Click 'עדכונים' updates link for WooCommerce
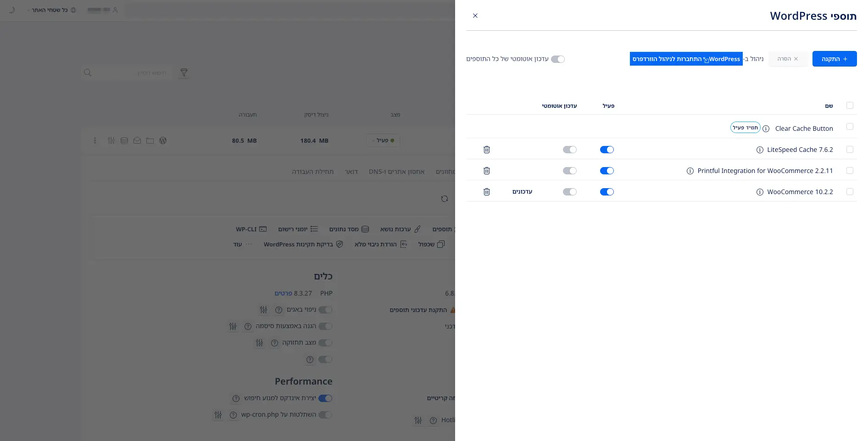The width and height of the screenshot is (868, 441). (522, 192)
